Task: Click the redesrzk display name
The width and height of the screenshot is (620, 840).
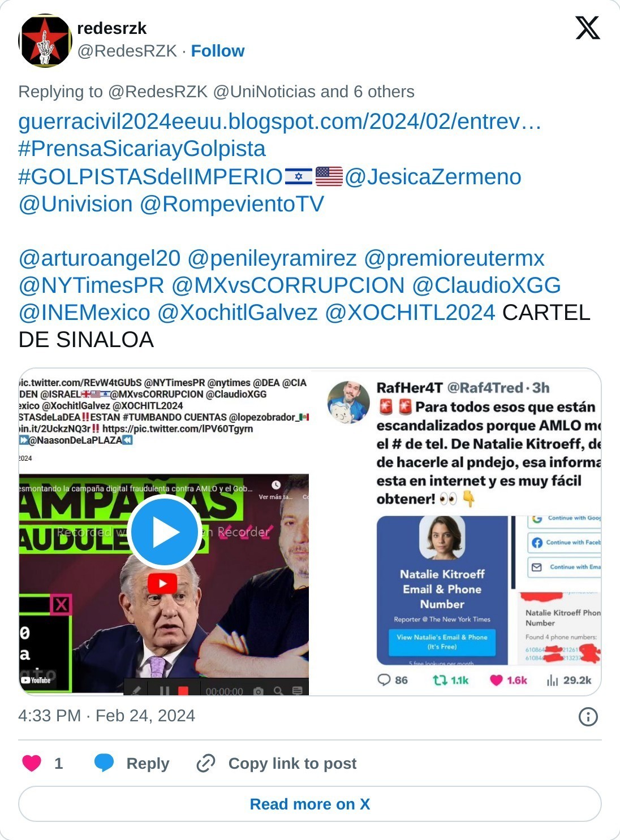Action: pos(111,28)
